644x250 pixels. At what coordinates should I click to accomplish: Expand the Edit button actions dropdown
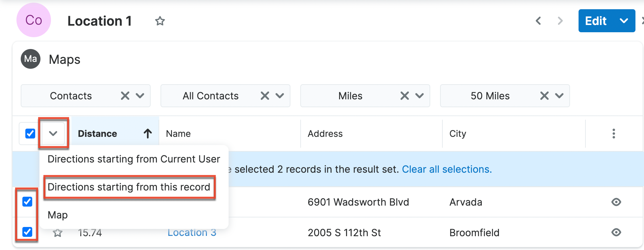[624, 21]
